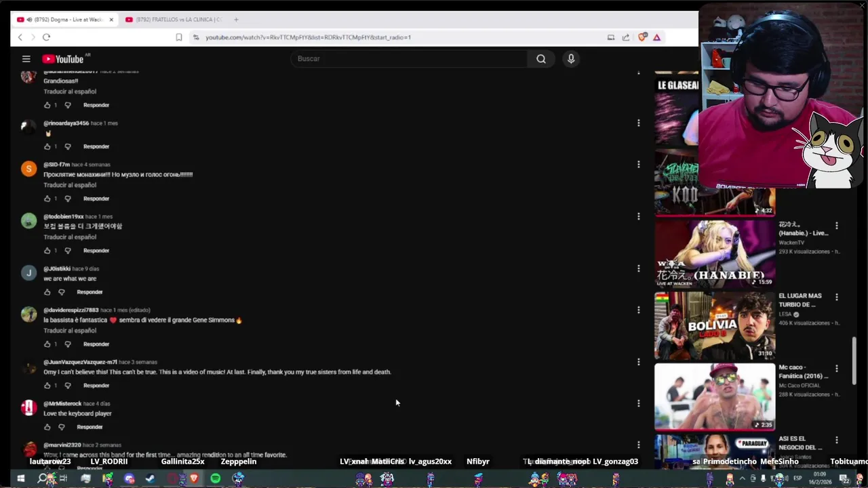The image size is (868, 488).
Task: Open options menu for @rinoardaya3456 comment
Action: [x=638, y=123]
